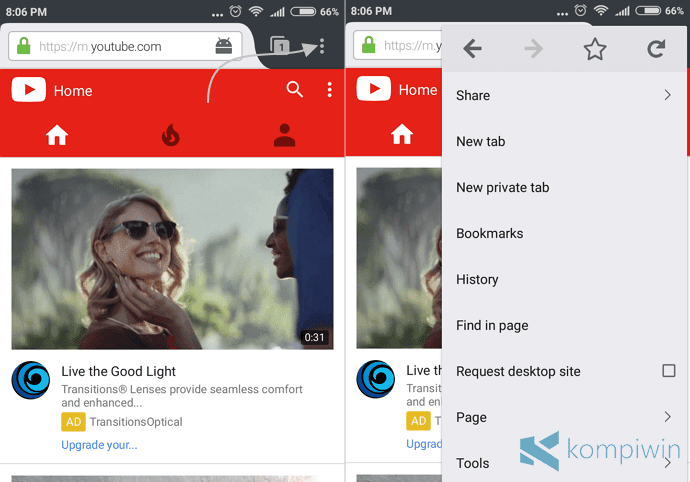Open 'Live the Good Light' title, left screenshot

118,372
